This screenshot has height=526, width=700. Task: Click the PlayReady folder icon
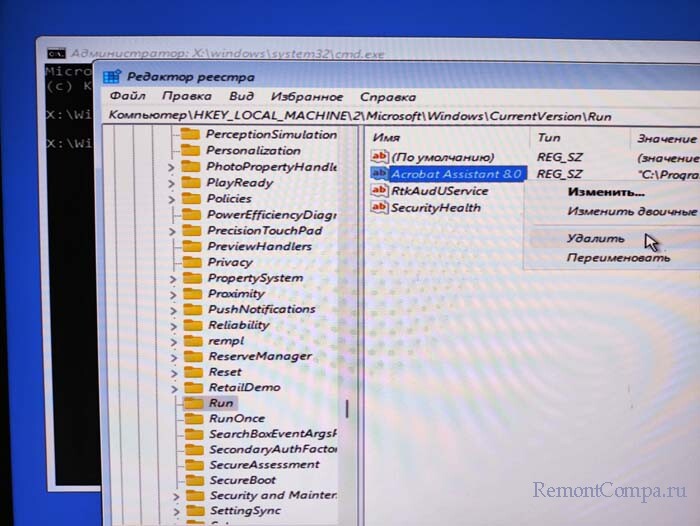pyautogui.click(x=191, y=183)
